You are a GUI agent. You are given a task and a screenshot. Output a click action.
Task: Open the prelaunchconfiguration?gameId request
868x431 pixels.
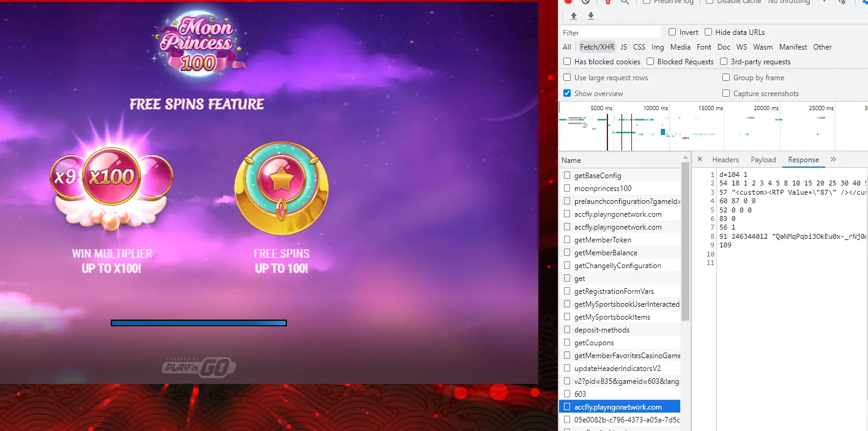(620, 201)
